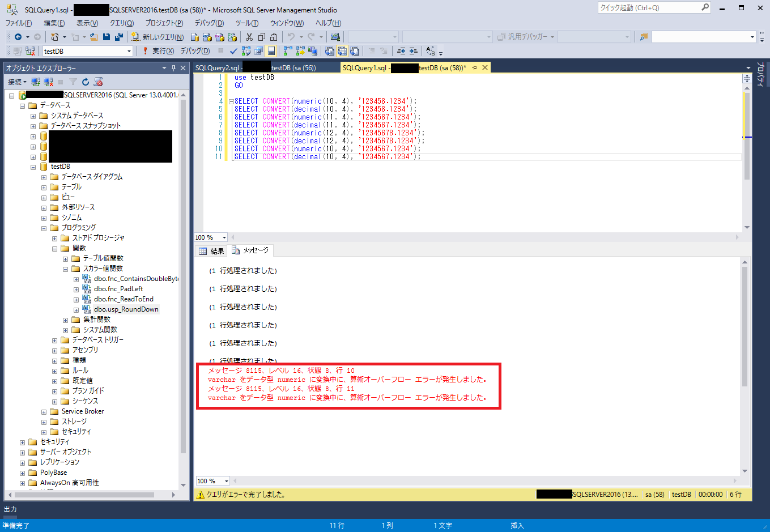Click Object Explorer disconnect icon

coord(48,82)
